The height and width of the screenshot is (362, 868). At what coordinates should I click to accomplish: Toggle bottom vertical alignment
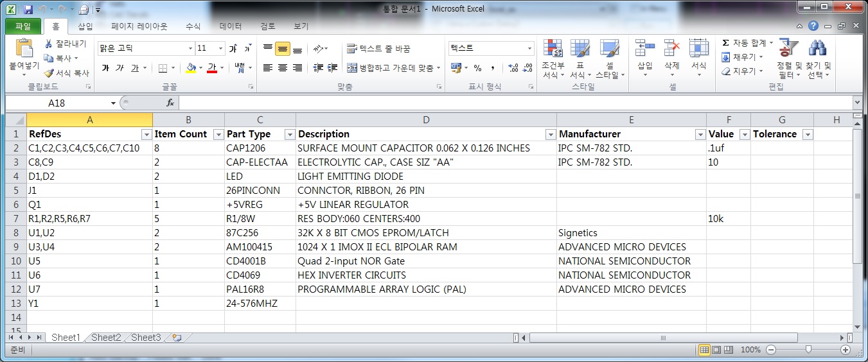point(297,49)
